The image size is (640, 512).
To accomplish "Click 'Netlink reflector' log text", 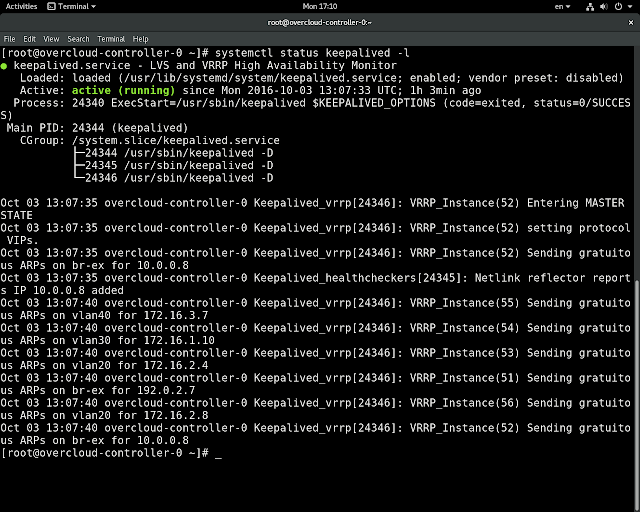I will 529,278.
